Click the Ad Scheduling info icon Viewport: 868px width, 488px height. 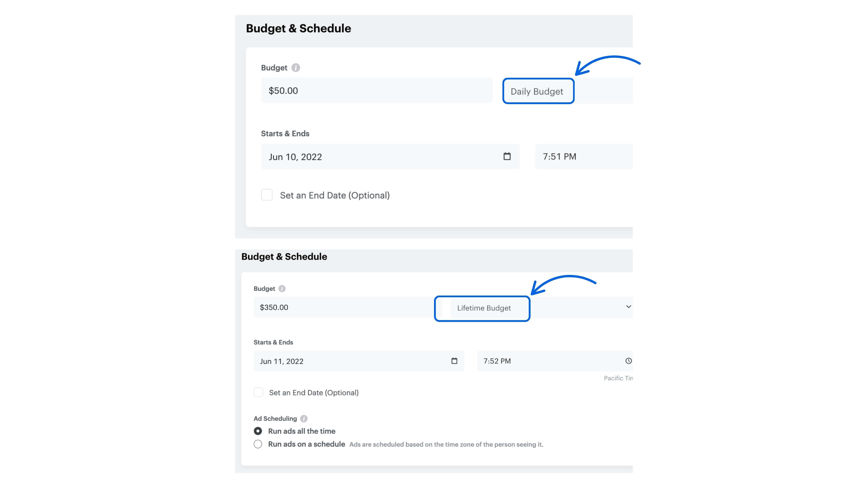pyautogui.click(x=304, y=418)
